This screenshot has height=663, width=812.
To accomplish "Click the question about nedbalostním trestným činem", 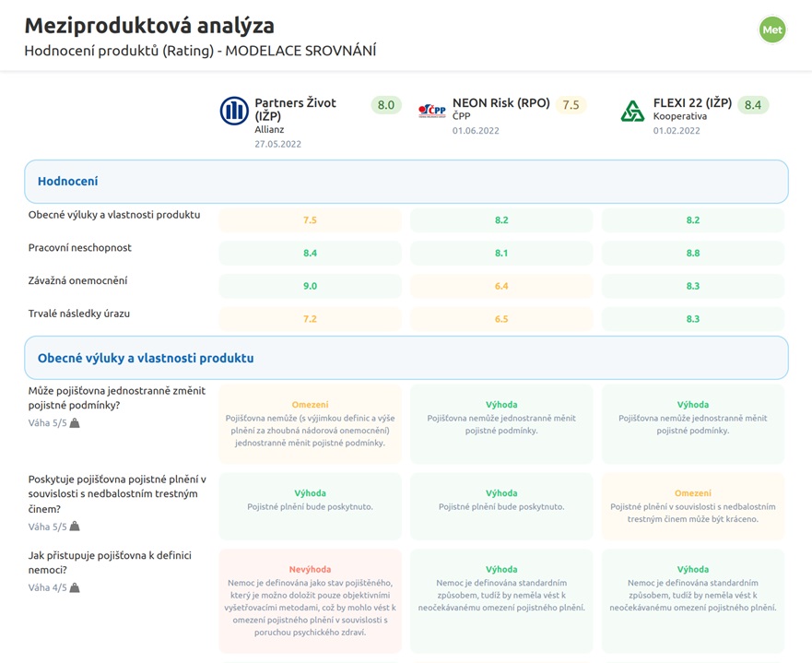I will tap(117, 493).
